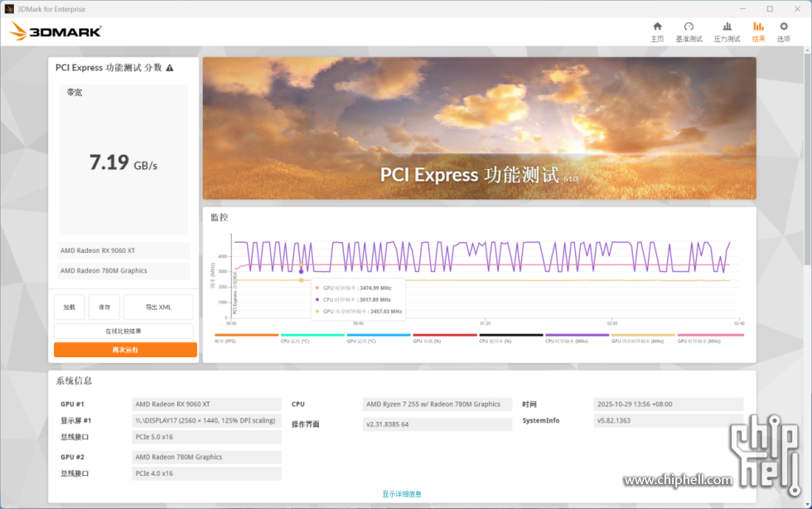This screenshot has width=812, height=509.
Task: Run the test again with 再次运行
Action: pos(125,350)
